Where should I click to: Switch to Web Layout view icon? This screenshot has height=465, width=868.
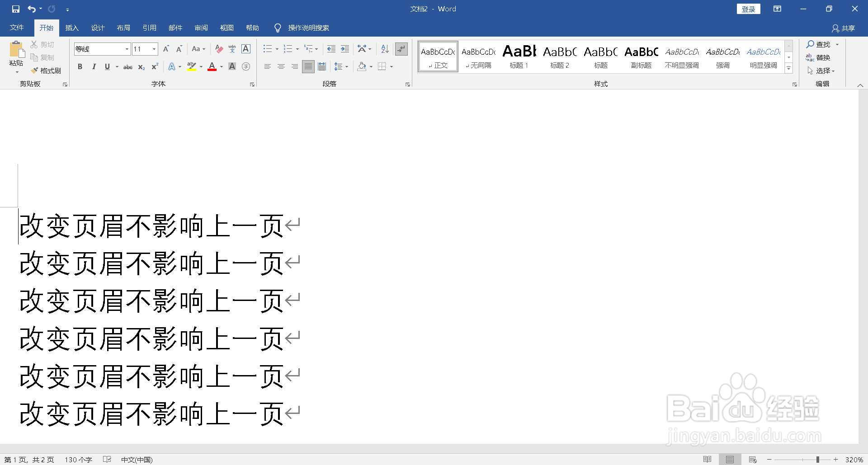[753, 460]
